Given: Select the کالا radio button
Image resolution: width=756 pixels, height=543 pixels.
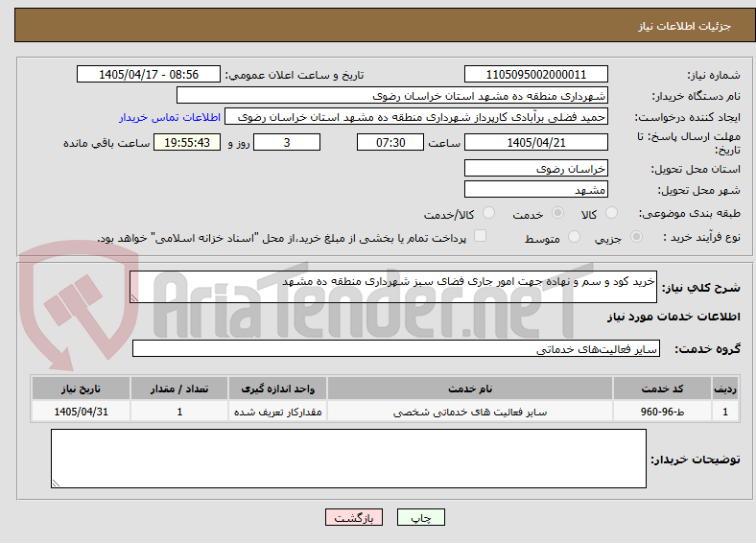Looking at the screenshot, I should (611, 213).
